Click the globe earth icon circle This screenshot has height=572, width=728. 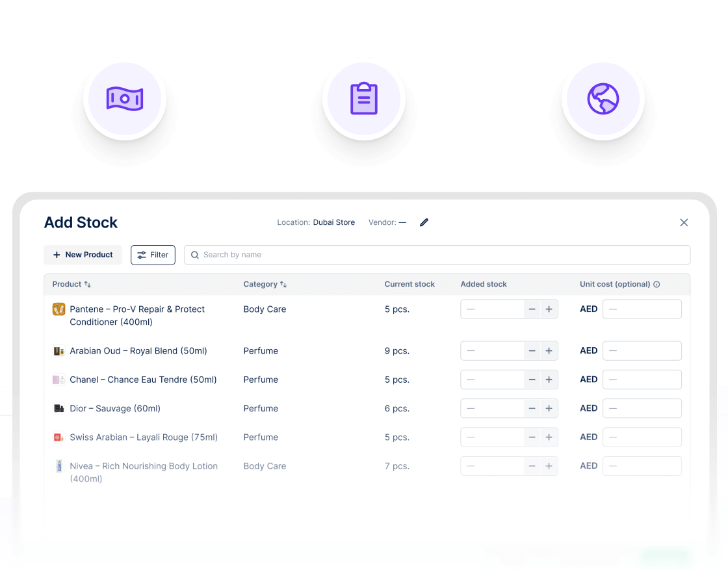(603, 99)
